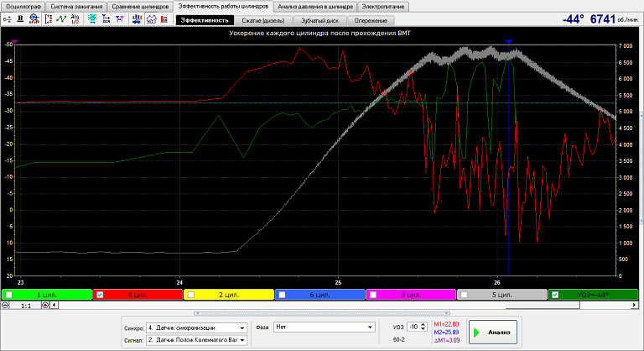The width and height of the screenshot is (644, 351).
Task: Click the 'Alg 1/2' algorithm icon
Action: pyautogui.click(x=75, y=19)
